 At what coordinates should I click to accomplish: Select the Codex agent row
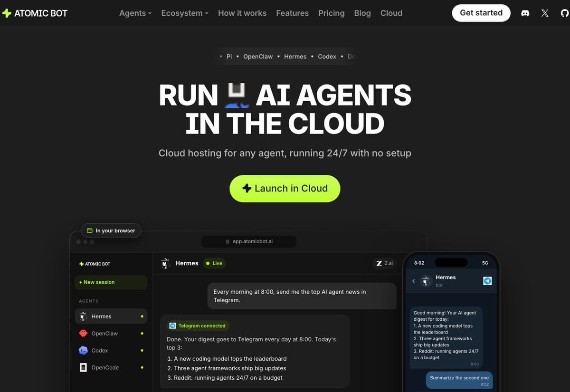[x=111, y=351]
